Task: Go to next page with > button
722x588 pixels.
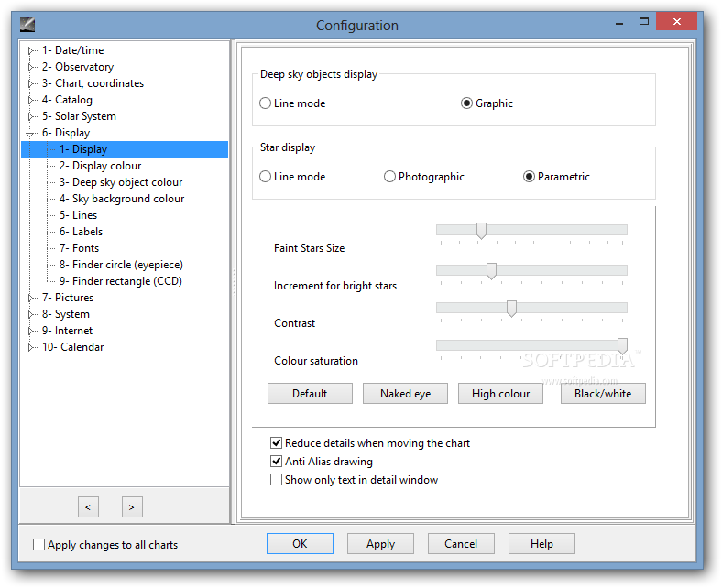Action: (132, 507)
